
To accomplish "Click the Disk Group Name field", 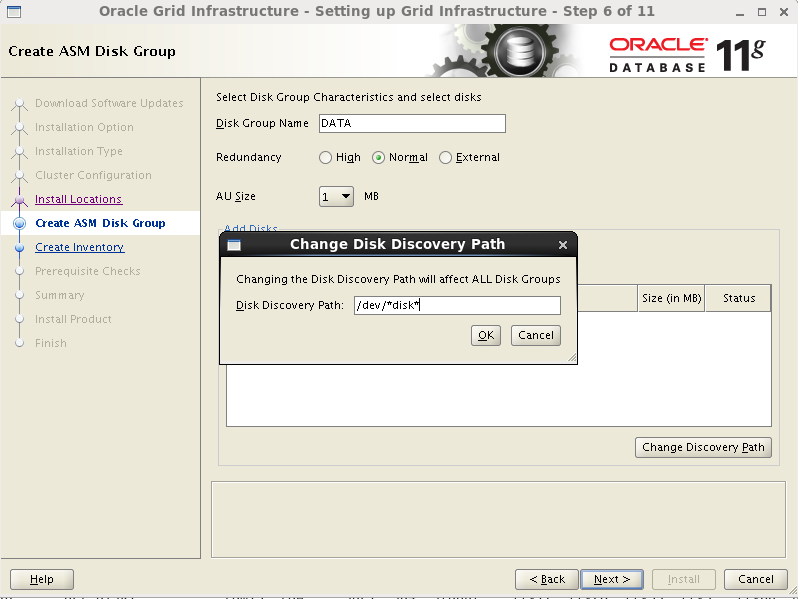I will tap(412, 124).
